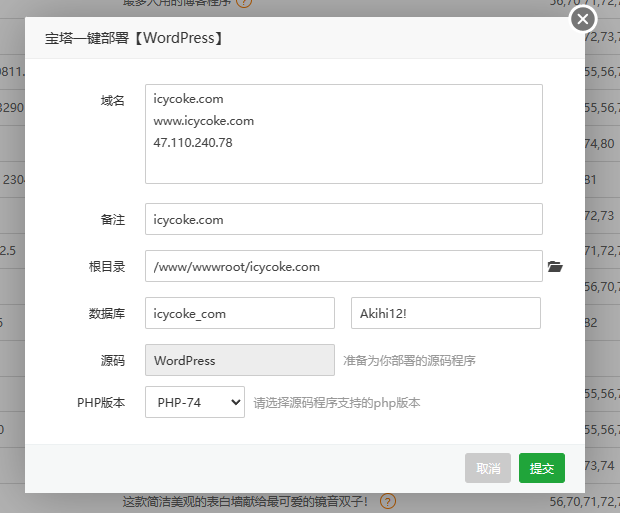Viewport: 620px width, 513px height.
Task: Click the hint 请选择源码程序支持的php版本
Action: click(336, 403)
